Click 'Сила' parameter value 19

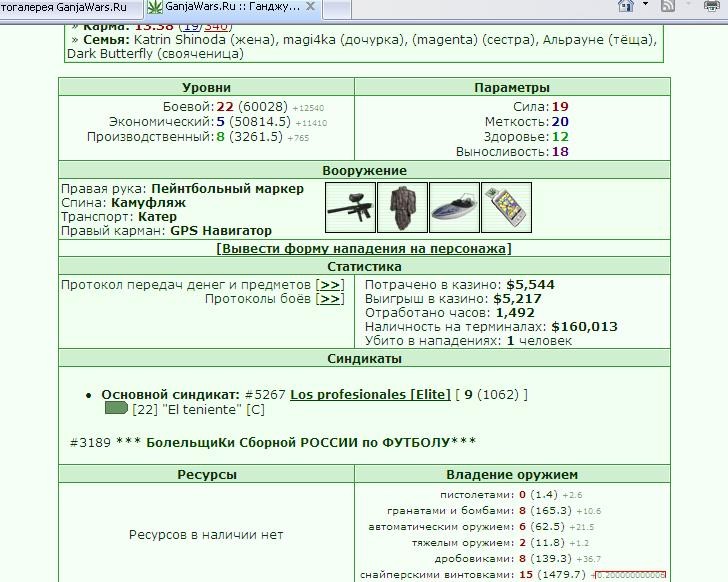click(x=560, y=107)
